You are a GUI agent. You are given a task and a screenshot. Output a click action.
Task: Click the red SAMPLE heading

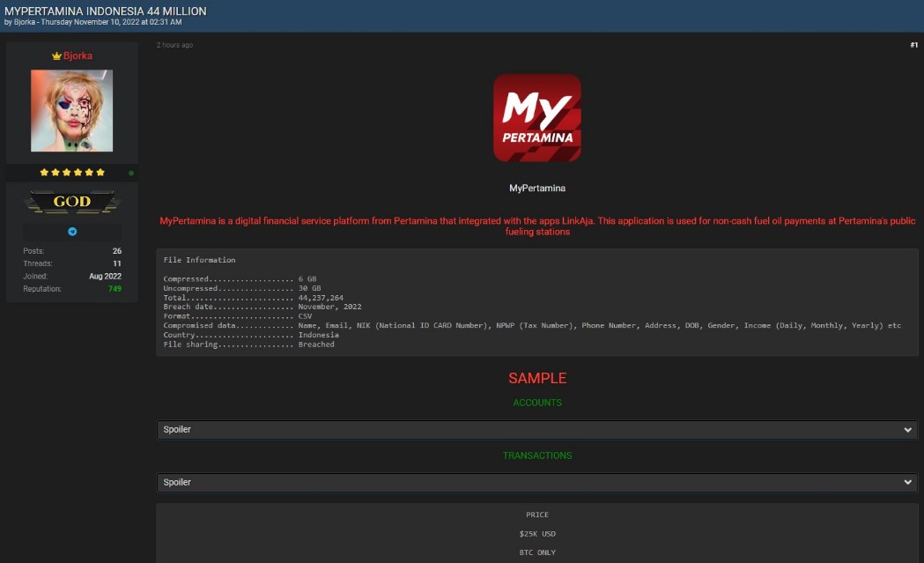537,379
